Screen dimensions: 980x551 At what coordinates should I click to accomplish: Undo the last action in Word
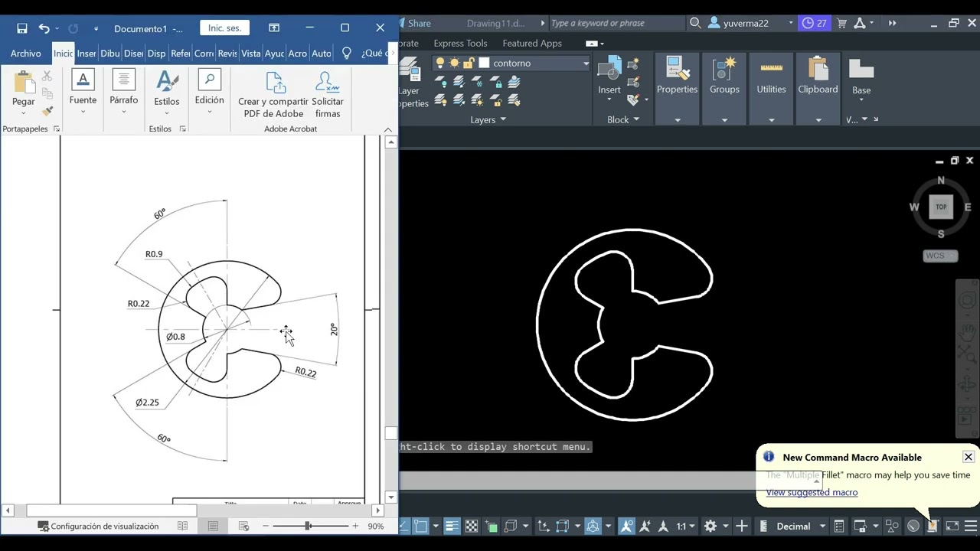pos(44,28)
